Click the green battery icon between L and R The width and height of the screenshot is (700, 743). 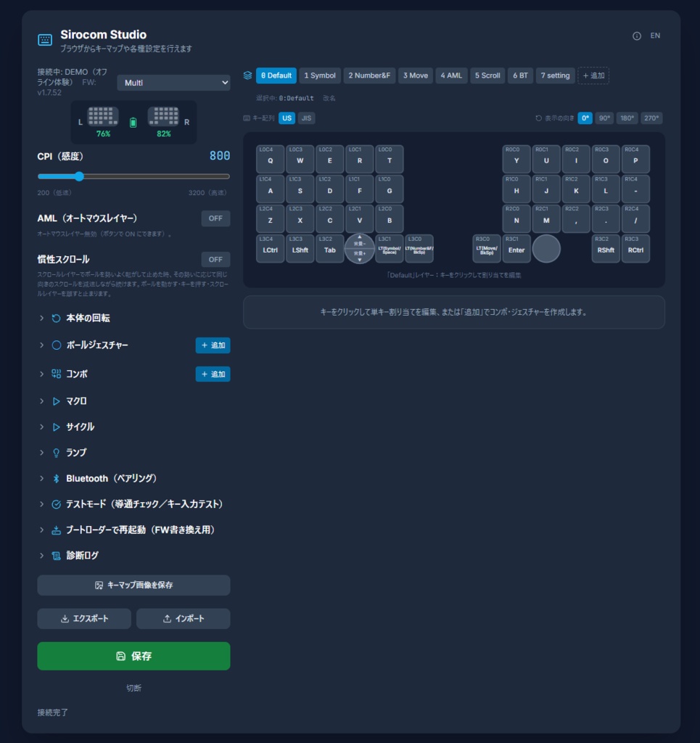point(133,123)
